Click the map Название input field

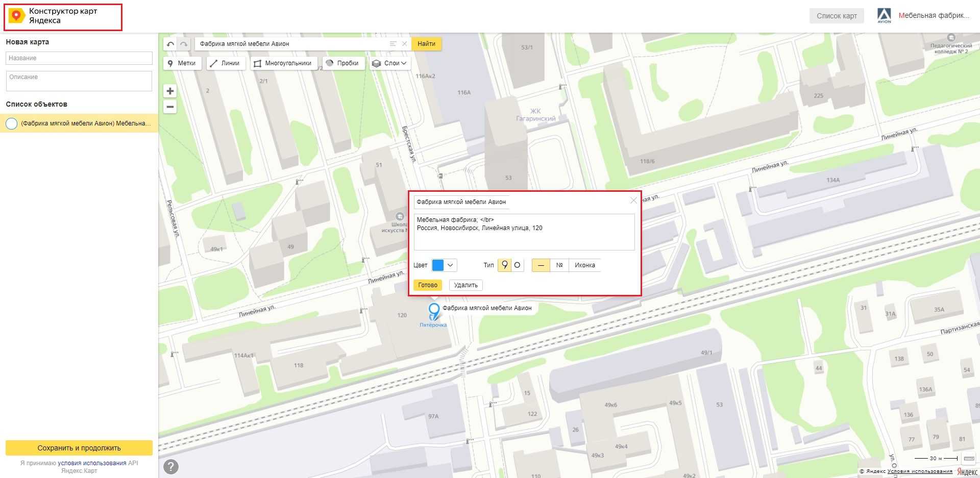click(79, 58)
